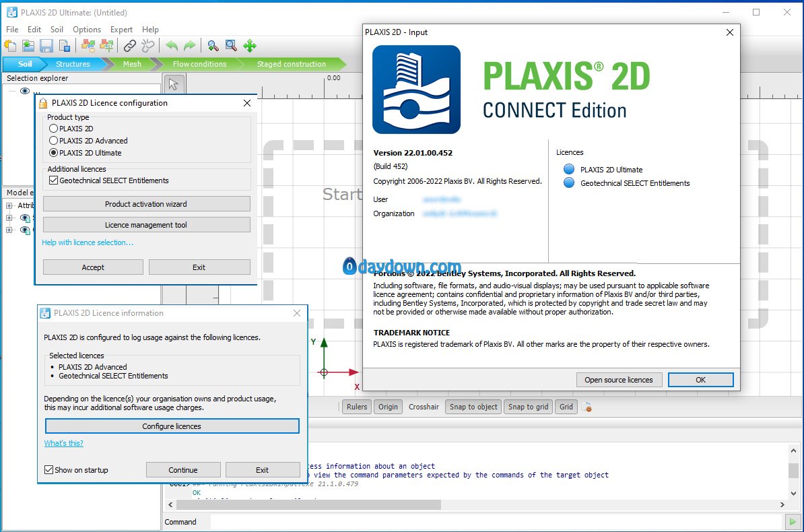Open the Expert menu

121,30
